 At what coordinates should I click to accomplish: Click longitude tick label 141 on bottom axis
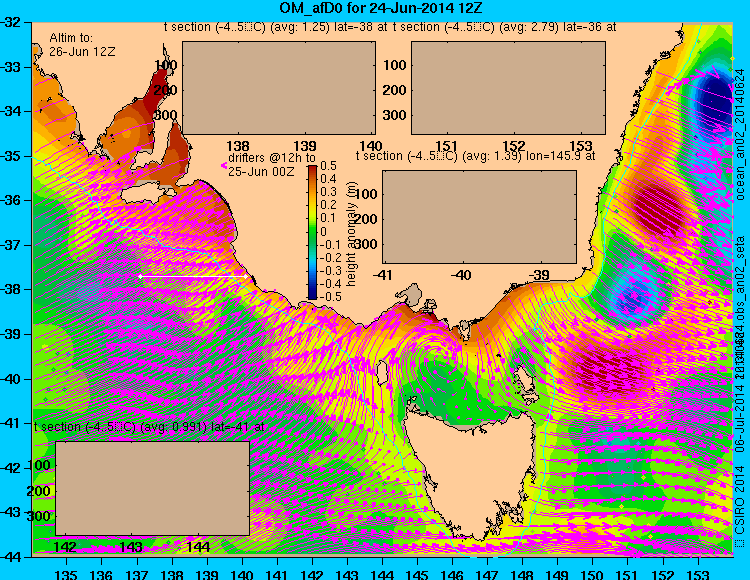pos(276,574)
